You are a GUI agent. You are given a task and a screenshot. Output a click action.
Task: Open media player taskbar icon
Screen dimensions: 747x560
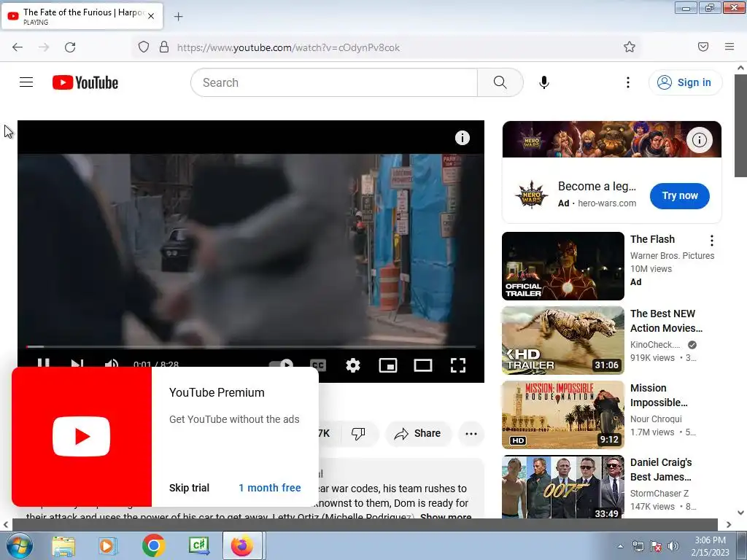click(x=107, y=545)
